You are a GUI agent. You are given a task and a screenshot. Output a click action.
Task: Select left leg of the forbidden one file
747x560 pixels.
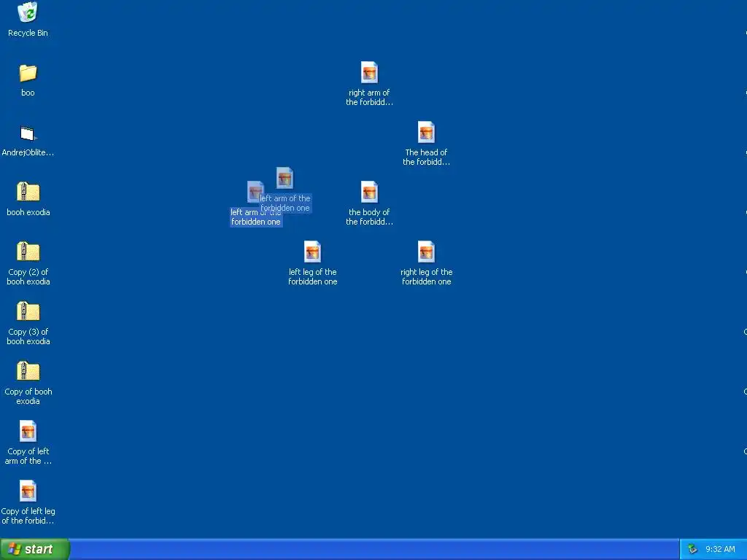pos(312,252)
